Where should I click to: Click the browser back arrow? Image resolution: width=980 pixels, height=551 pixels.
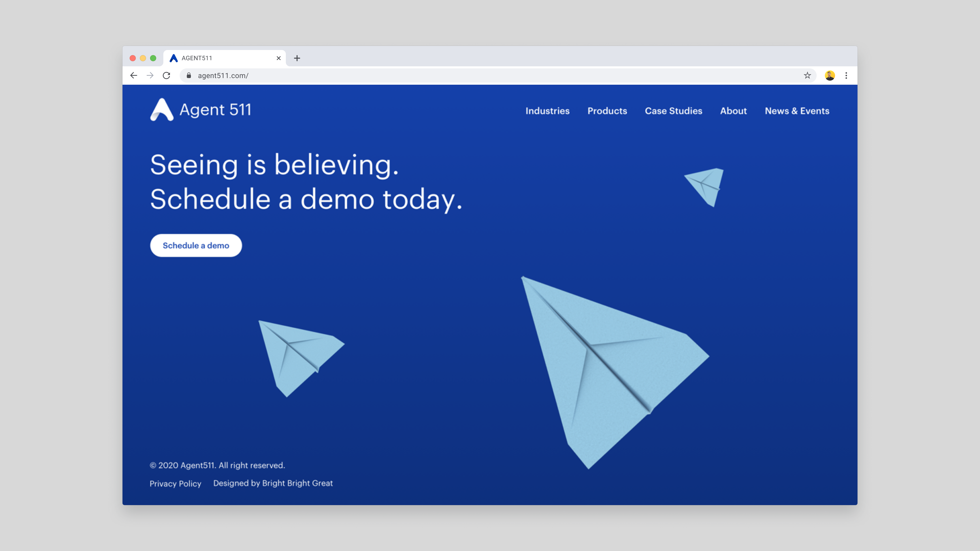[x=133, y=75]
